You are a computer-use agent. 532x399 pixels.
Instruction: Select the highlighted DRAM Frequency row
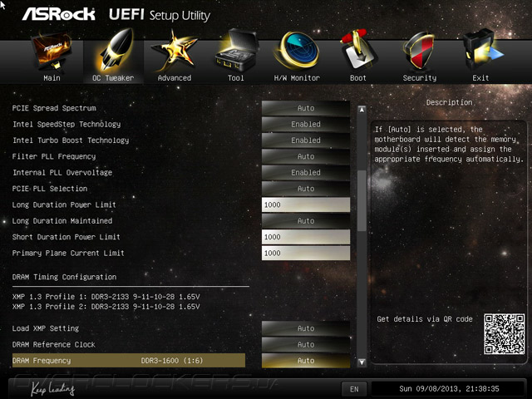click(x=129, y=360)
